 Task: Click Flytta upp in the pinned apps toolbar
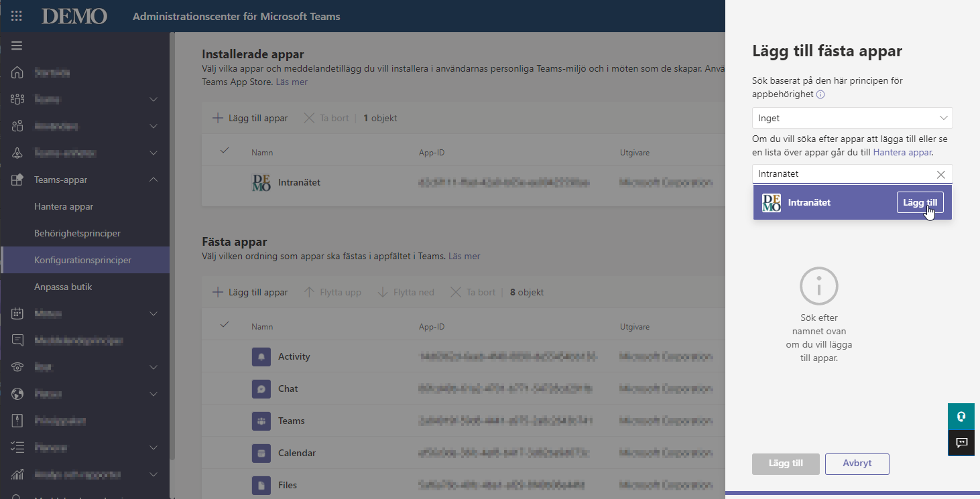pyautogui.click(x=332, y=292)
